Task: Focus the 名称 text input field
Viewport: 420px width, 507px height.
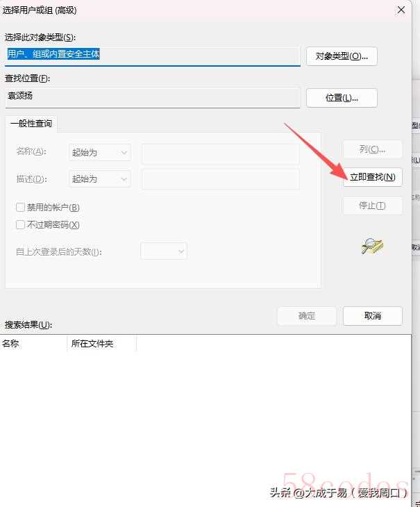Action: pyautogui.click(x=220, y=153)
